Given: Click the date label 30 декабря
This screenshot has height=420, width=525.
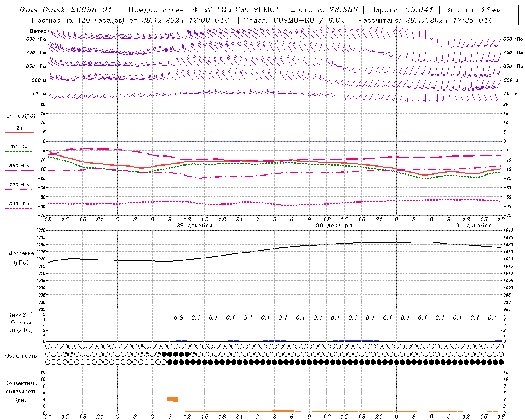Looking at the screenshot, I should (x=334, y=226).
